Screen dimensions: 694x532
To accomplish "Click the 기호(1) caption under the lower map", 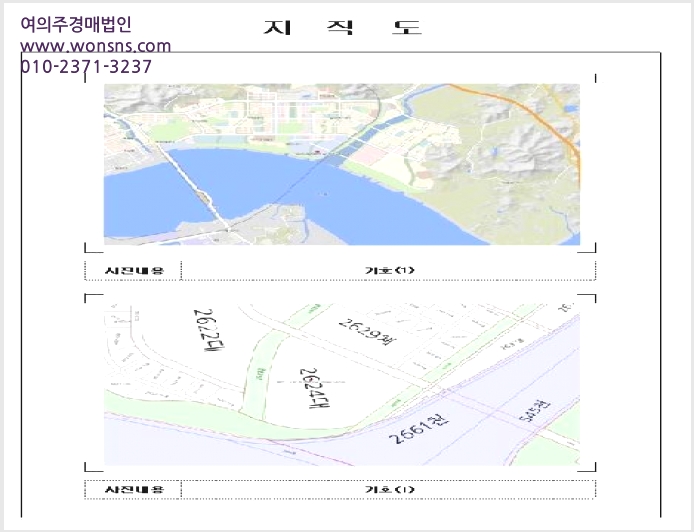I will pos(389,490).
